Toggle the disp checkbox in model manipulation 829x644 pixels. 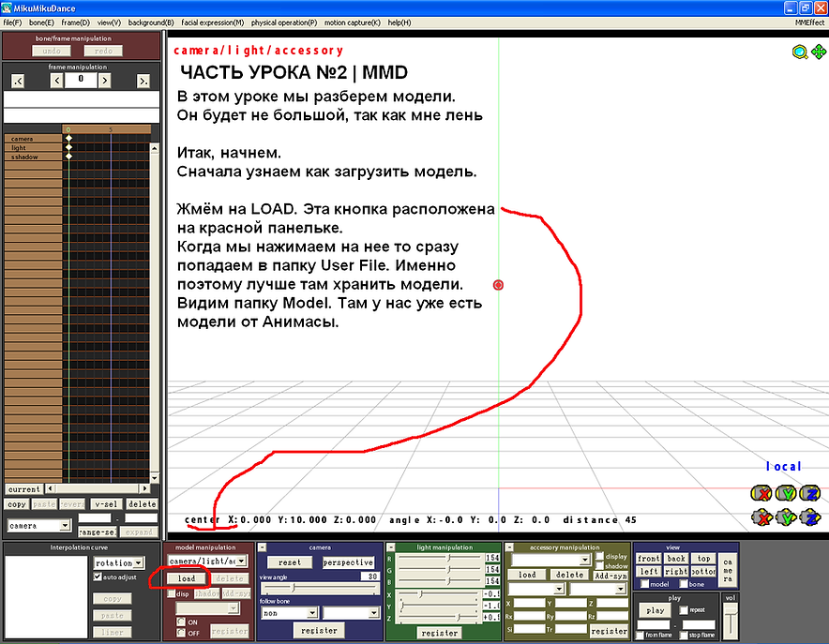coord(172,593)
